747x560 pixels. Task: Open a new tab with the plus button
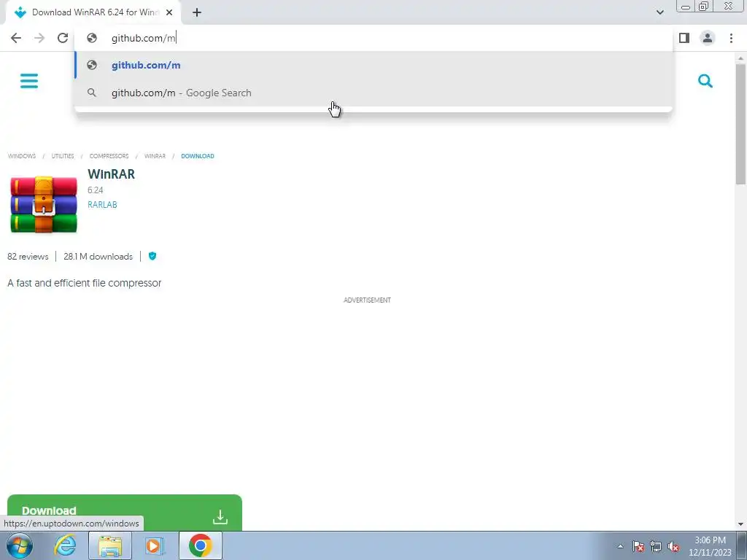pyautogui.click(x=197, y=12)
